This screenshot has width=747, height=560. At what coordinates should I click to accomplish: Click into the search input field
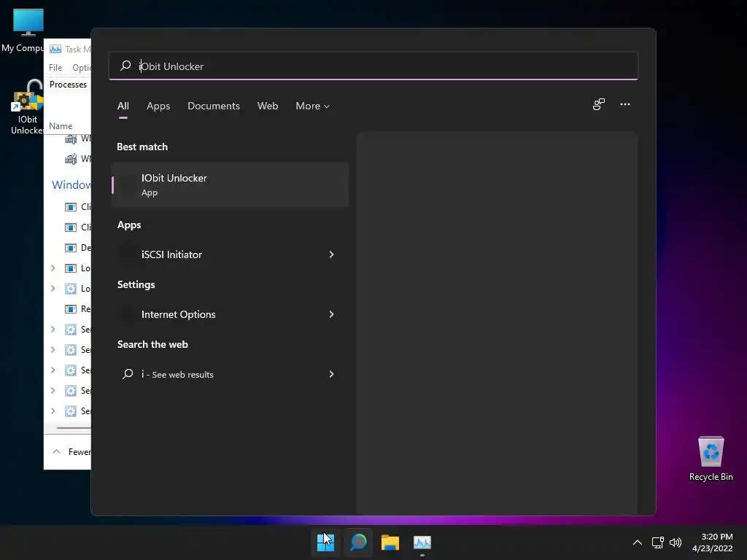tap(373, 66)
